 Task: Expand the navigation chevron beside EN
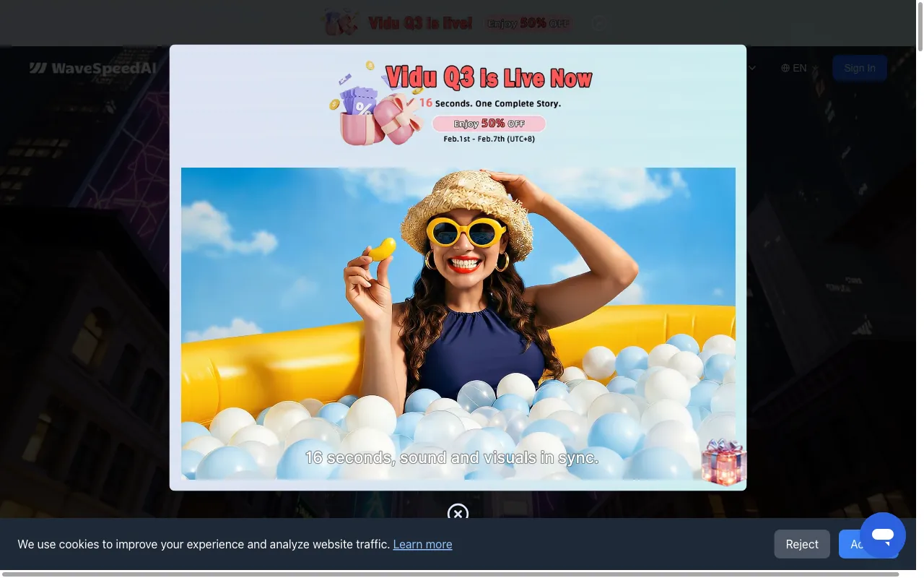pos(752,68)
